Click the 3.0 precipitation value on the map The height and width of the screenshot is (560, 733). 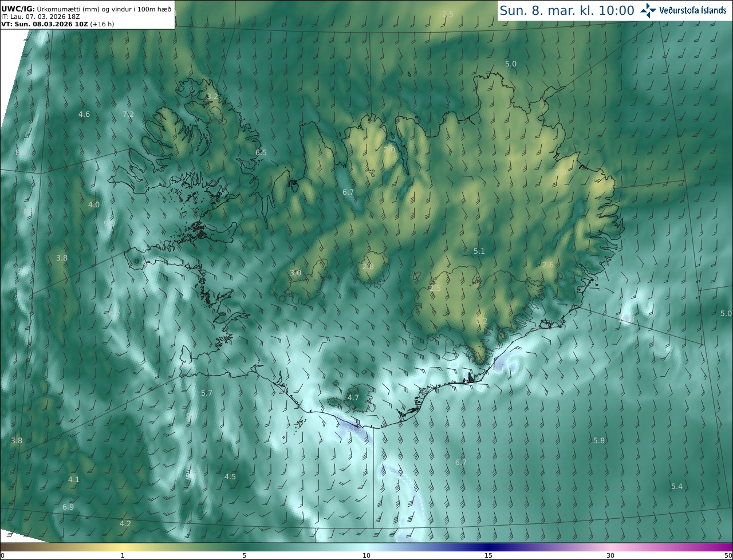point(295,273)
